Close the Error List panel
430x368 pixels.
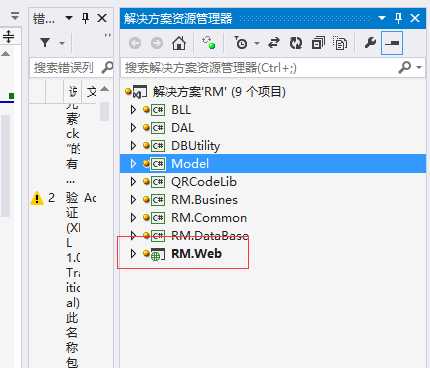coord(102,18)
